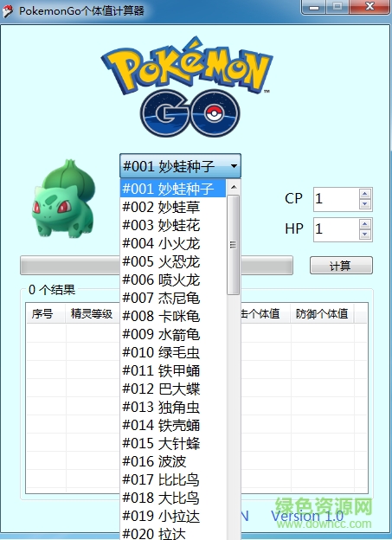This screenshot has height=540, width=392.
Task: Pick #017 比比鸟 from the dropdown
Action: click(173, 479)
